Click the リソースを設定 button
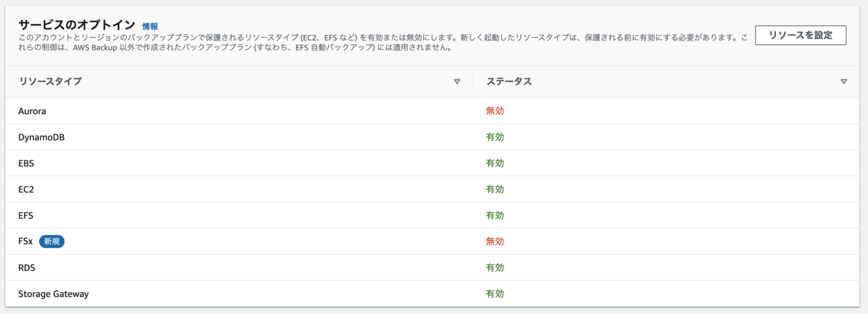The image size is (868, 314). tap(800, 35)
